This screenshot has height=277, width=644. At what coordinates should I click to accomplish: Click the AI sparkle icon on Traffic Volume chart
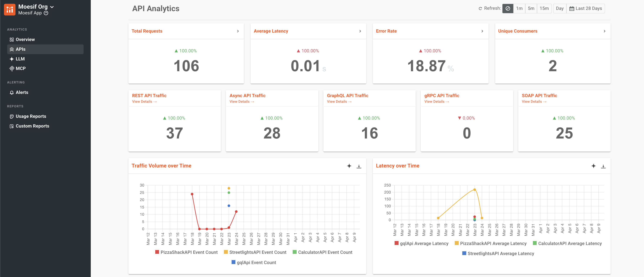349,166
